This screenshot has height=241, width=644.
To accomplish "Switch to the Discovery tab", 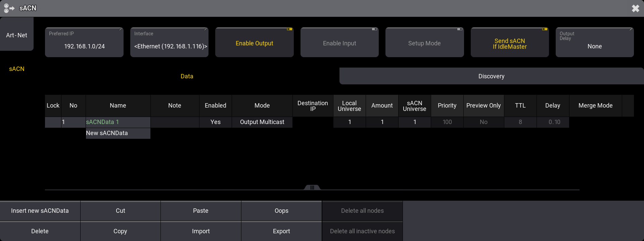I will [491, 76].
